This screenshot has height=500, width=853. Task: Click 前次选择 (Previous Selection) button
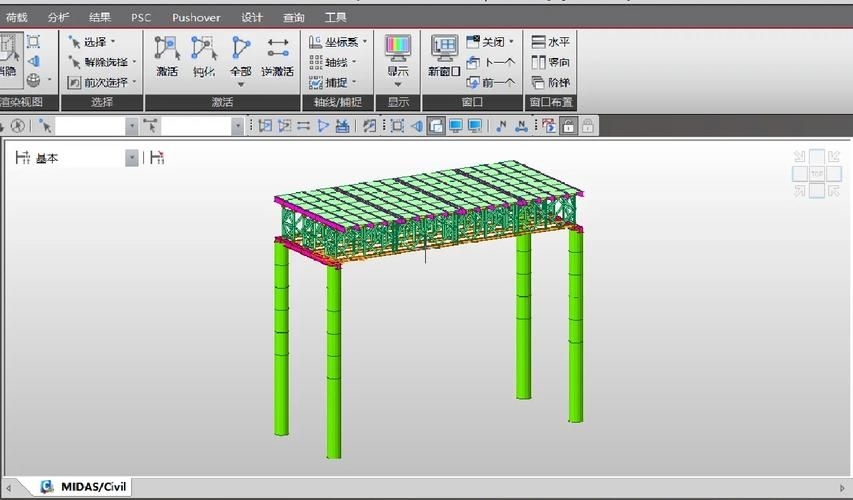102,82
